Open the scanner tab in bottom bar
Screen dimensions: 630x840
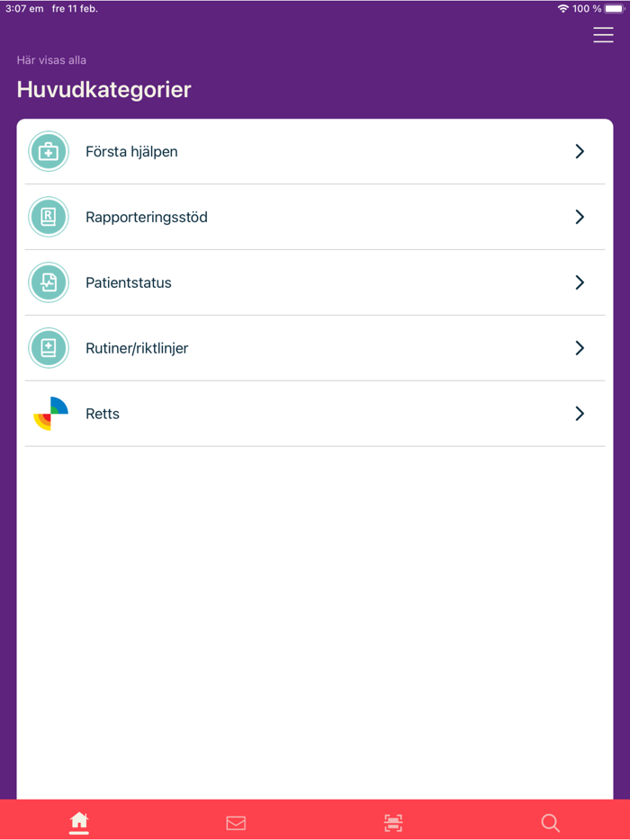click(393, 823)
